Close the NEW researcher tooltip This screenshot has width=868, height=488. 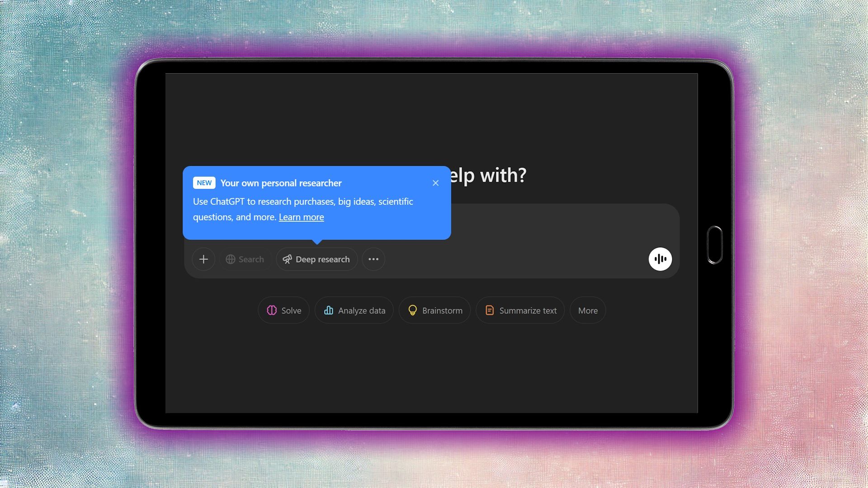(x=436, y=183)
